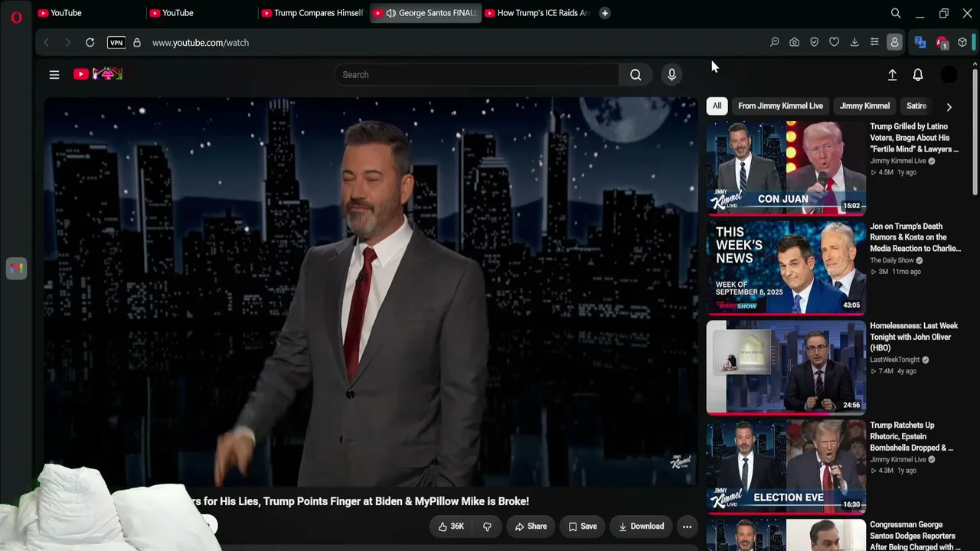Select the 'George Santos FINALLY' tab
980x551 pixels.
pos(426,13)
